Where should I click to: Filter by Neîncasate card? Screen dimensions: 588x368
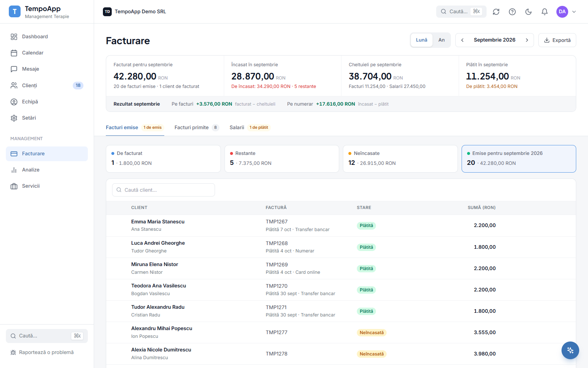pos(400,159)
